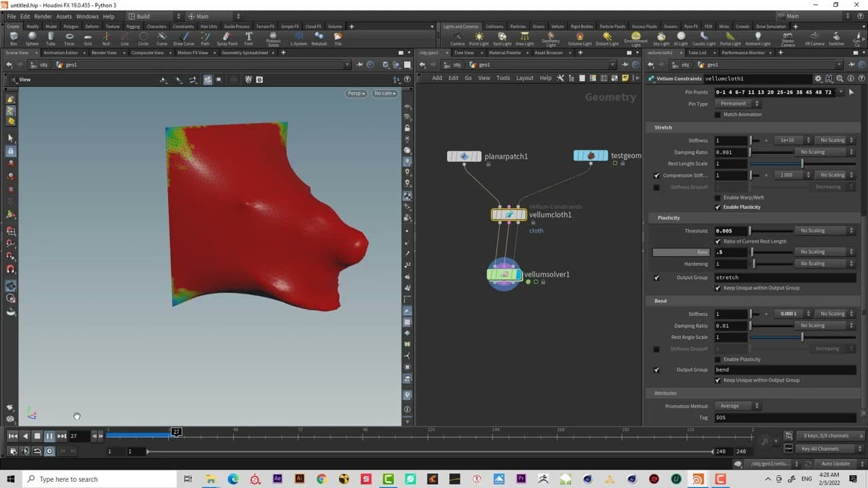The width and height of the screenshot is (868, 488).
Task: Open the L-System shelf tool
Action: click(297, 39)
